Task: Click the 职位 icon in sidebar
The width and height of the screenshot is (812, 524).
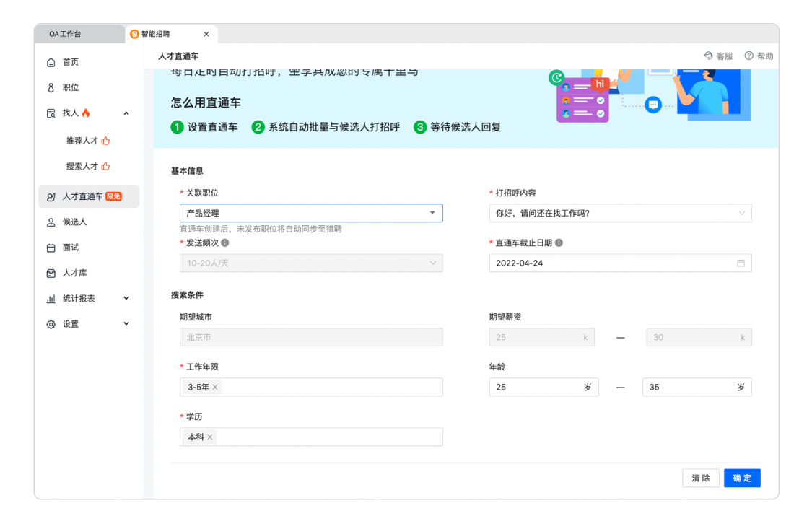Action: 51,88
